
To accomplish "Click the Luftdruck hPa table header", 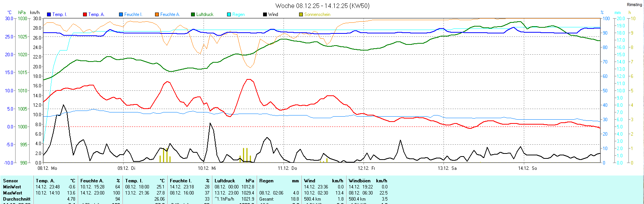I will 234,181.
